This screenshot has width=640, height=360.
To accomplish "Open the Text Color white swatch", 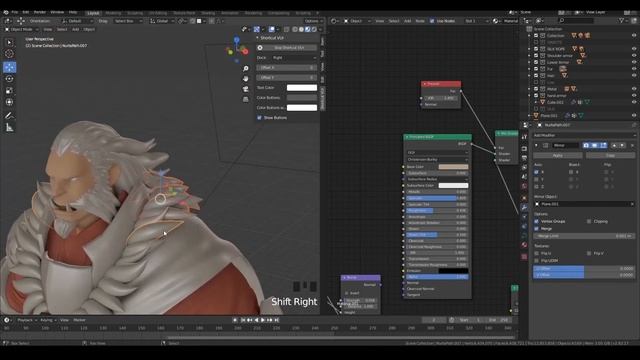I will point(302,88).
